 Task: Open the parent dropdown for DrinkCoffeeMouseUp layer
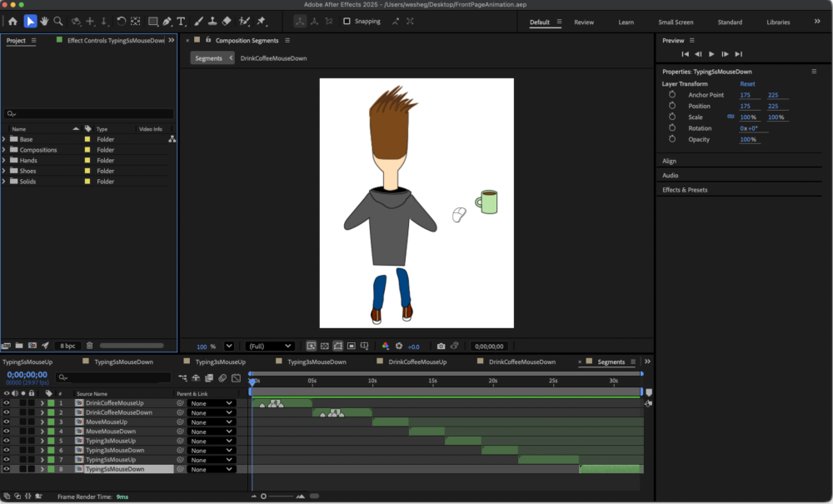pos(212,404)
